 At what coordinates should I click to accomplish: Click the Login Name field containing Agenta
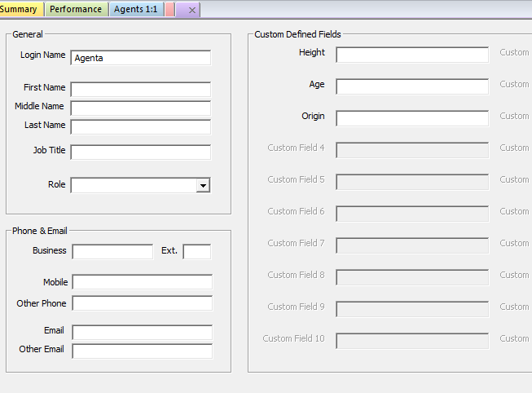click(x=140, y=58)
